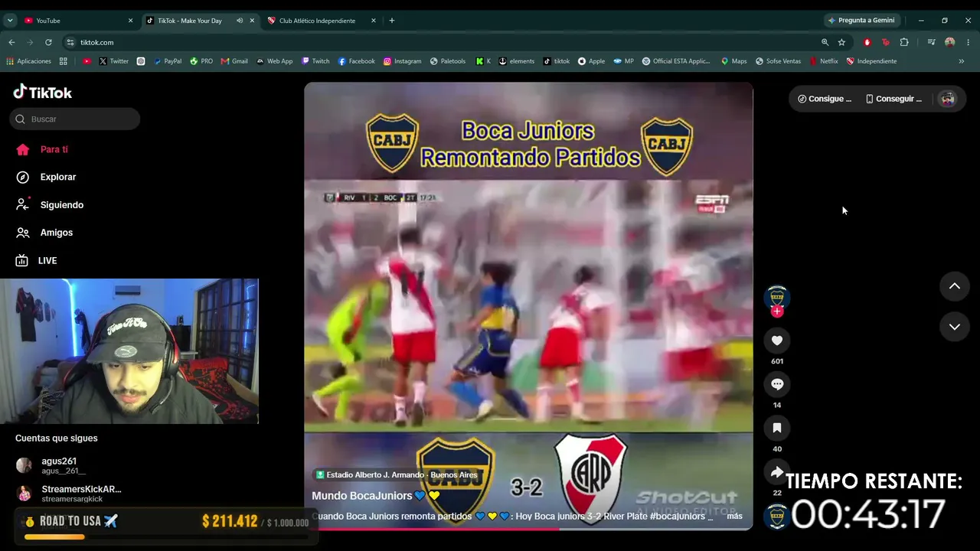
Task: Open followed account StreamersKickAR
Action: [69, 494]
